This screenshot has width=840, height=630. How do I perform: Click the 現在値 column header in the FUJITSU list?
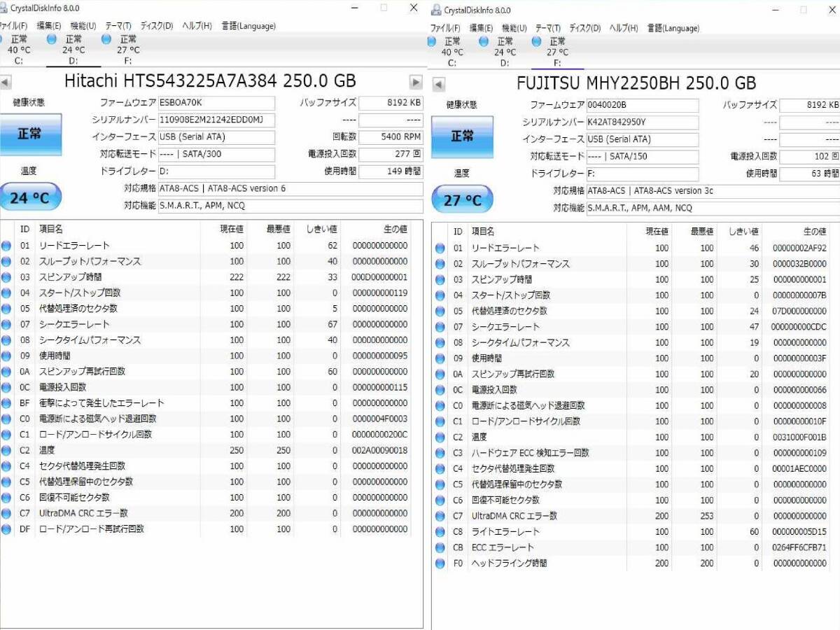[656, 231]
